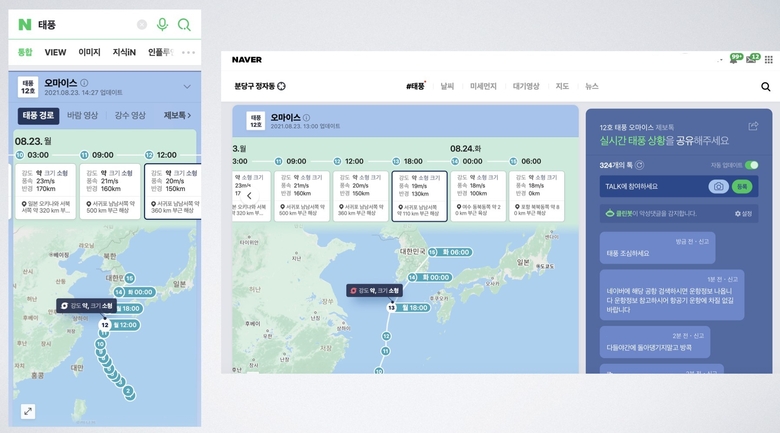Clear the 태풍 search text with the X icon

click(142, 24)
